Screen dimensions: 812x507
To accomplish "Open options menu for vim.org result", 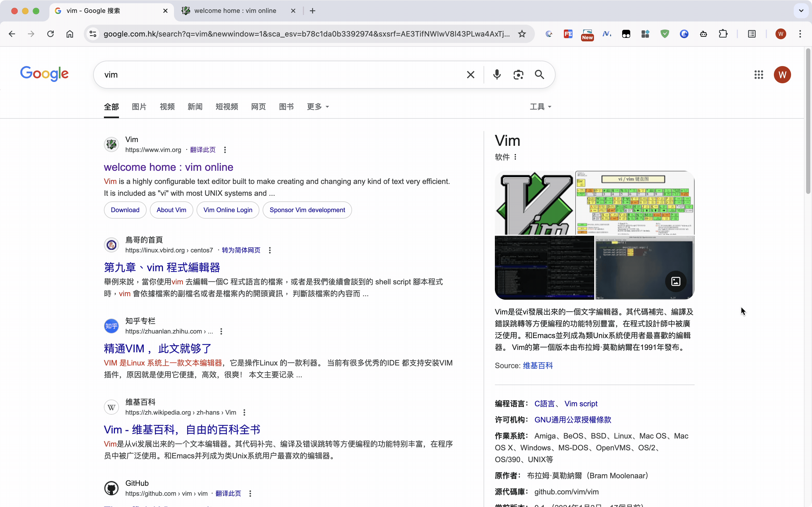I will pos(225,150).
